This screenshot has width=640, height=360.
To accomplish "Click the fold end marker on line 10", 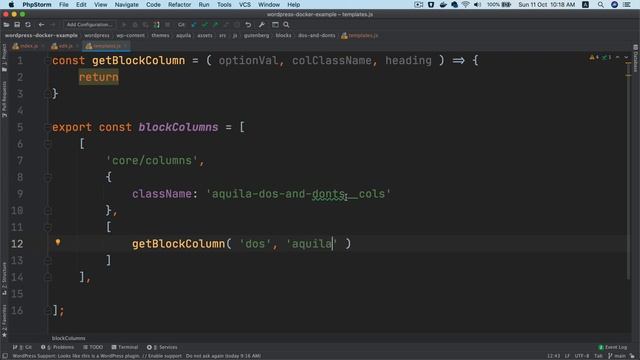I will tap(47, 211).
